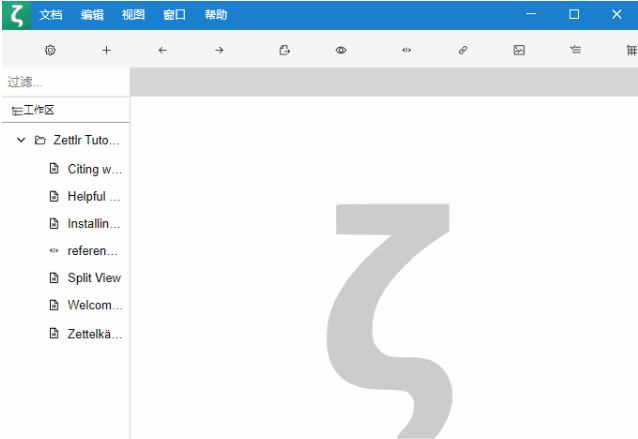Open the Citing file in the tree
This screenshot has width=638, height=439.
point(94,169)
